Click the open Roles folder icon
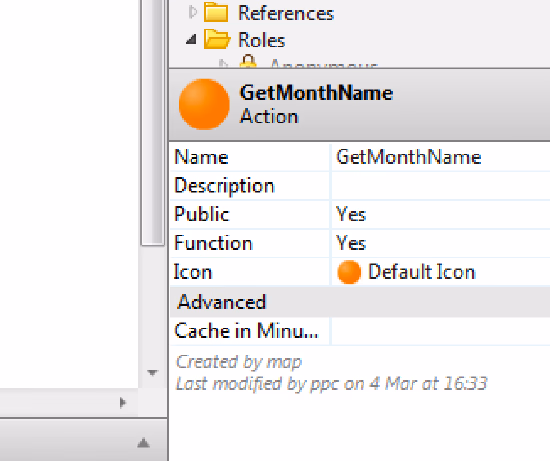Screen dimensions: 550x461 217,39
